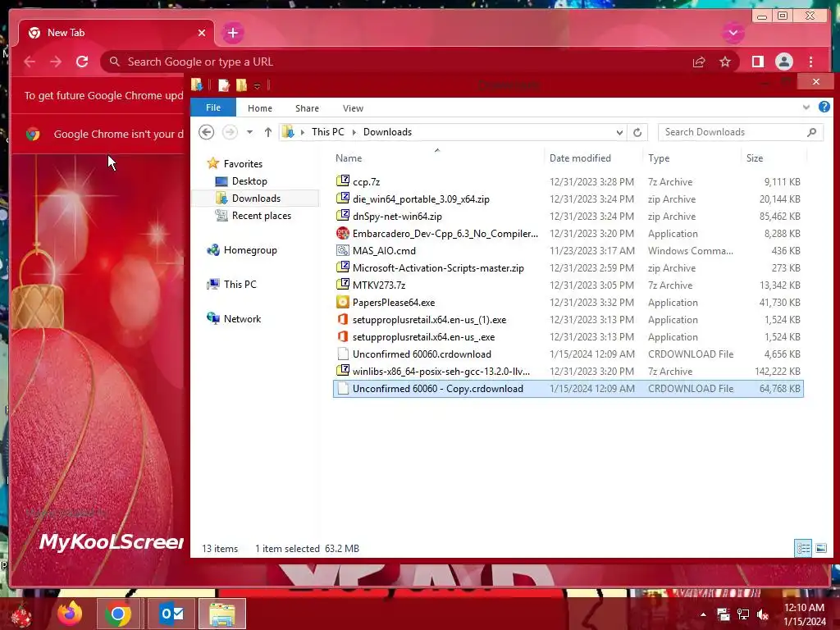Open the File ribbon tab
Viewport: 840px width, 630px height.
pos(213,107)
